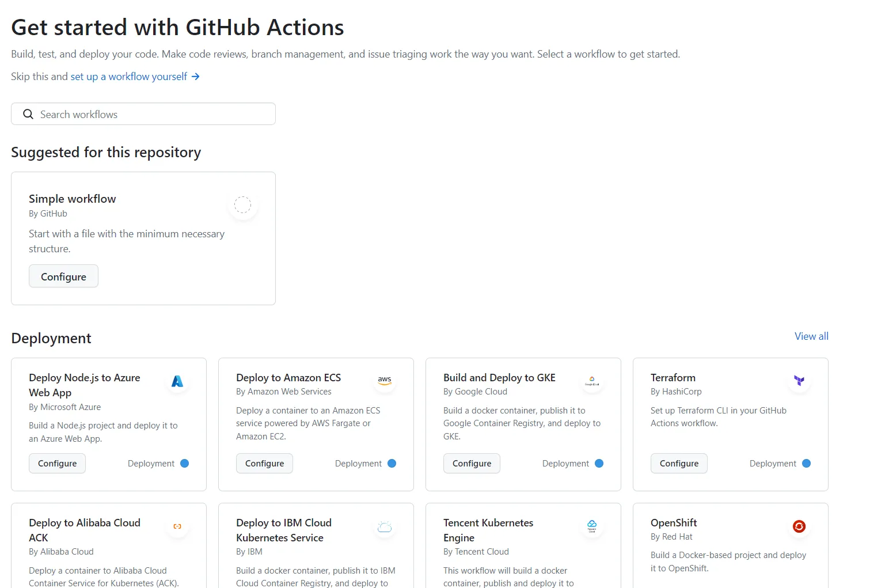Click the By Tencent Cloud text
This screenshot has width=885, height=588.
coord(476,552)
